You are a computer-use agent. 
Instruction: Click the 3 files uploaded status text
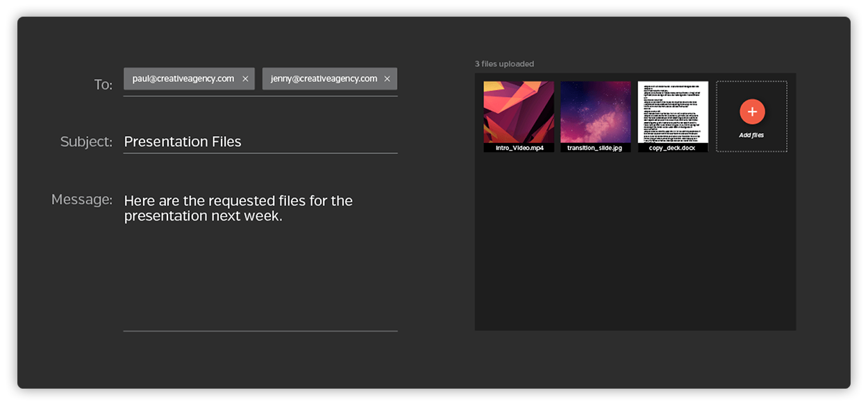[x=504, y=63]
